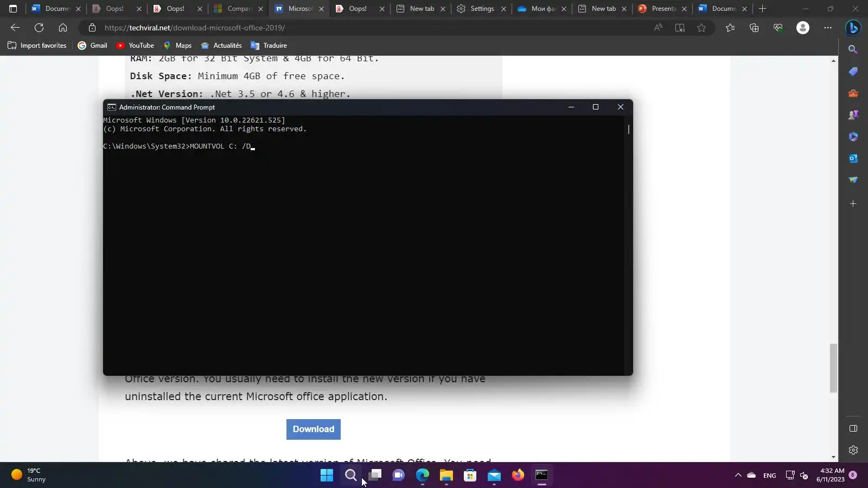Open the sidebar Outlook icon
Screen dimensions: 868x488
[x=853, y=158]
